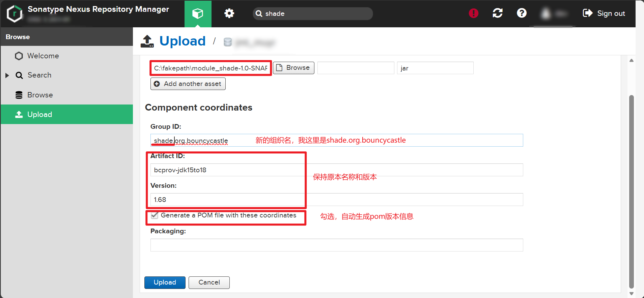Open the help question mark icon
The height and width of the screenshot is (298, 644).
(x=522, y=13)
